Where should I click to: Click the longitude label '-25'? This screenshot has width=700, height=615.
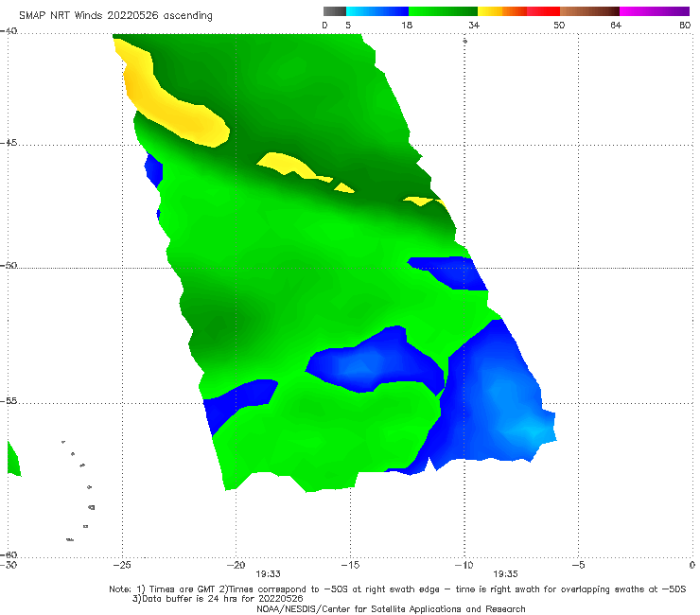[x=122, y=565]
